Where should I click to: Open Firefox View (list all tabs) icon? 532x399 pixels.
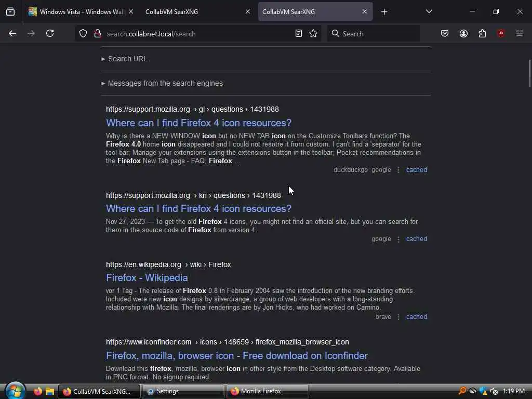pos(10,12)
